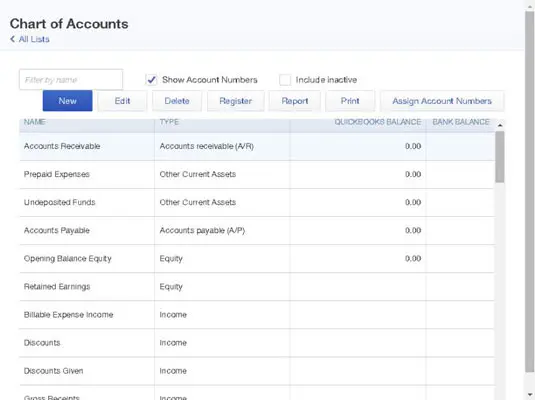Select the Undeposited Funds account row
This screenshot has height=400, width=535.
[257, 202]
